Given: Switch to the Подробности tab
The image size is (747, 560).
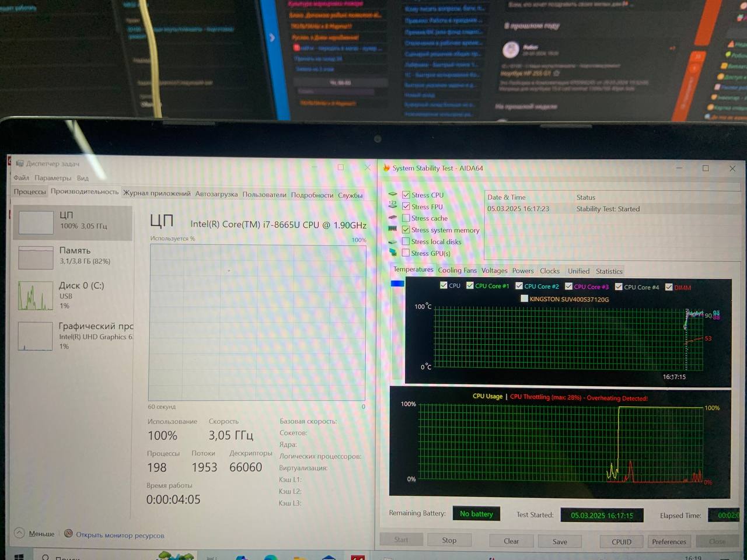Looking at the screenshot, I should 312,195.
